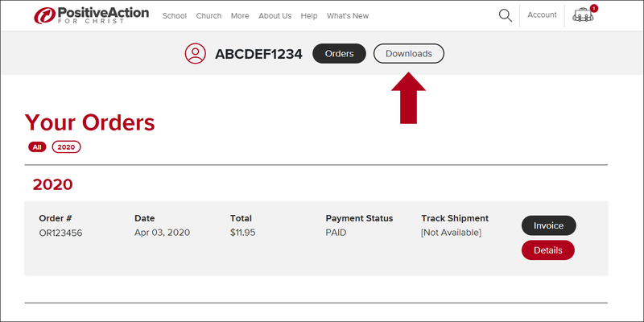
Task: Open the Church menu
Action: pyautogui.click(x=208, y=16)
